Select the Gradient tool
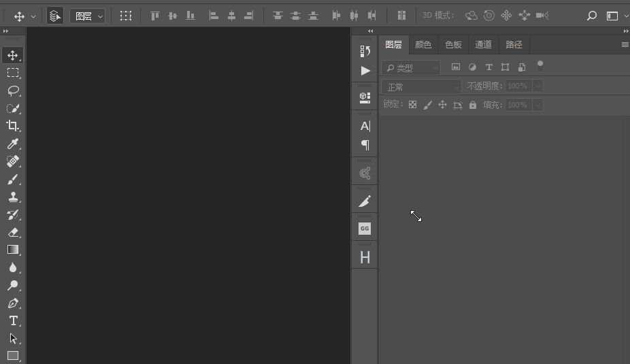 tap(12, 250)
